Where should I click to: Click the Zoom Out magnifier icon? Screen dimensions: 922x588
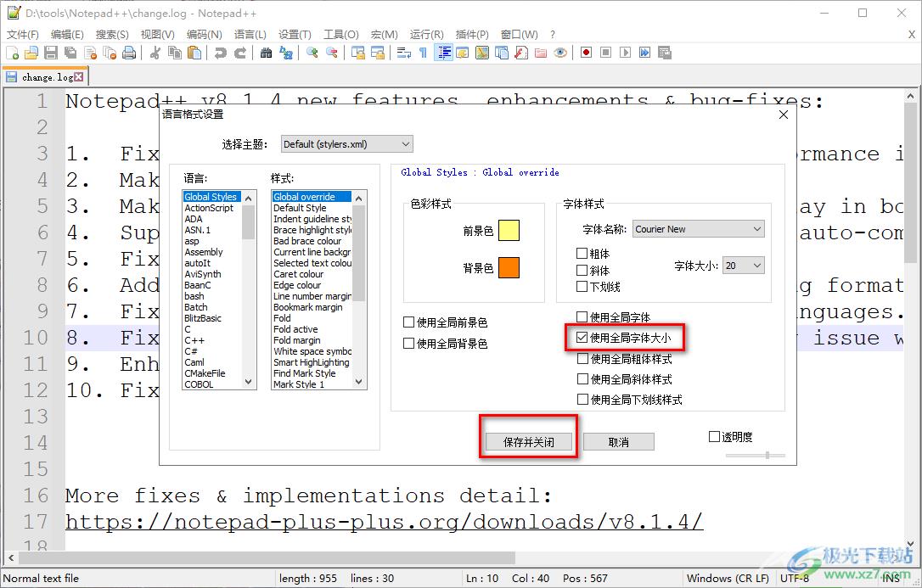coord(332,53)
